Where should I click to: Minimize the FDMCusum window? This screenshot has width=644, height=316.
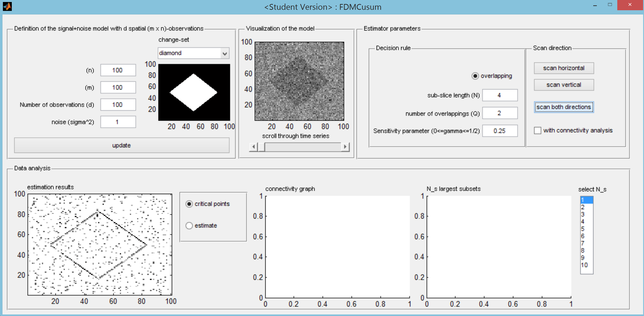click(x=595, y=5)
